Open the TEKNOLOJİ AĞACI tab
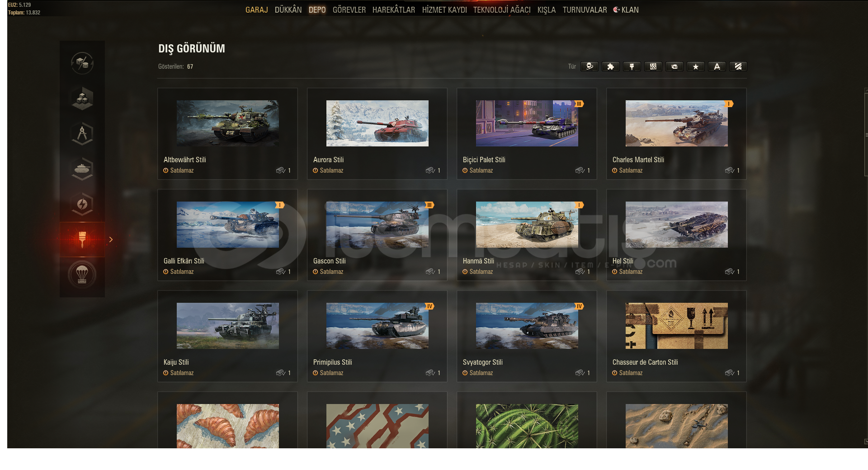The width and height of the screenshot is (868, 470). click(502, 10)
